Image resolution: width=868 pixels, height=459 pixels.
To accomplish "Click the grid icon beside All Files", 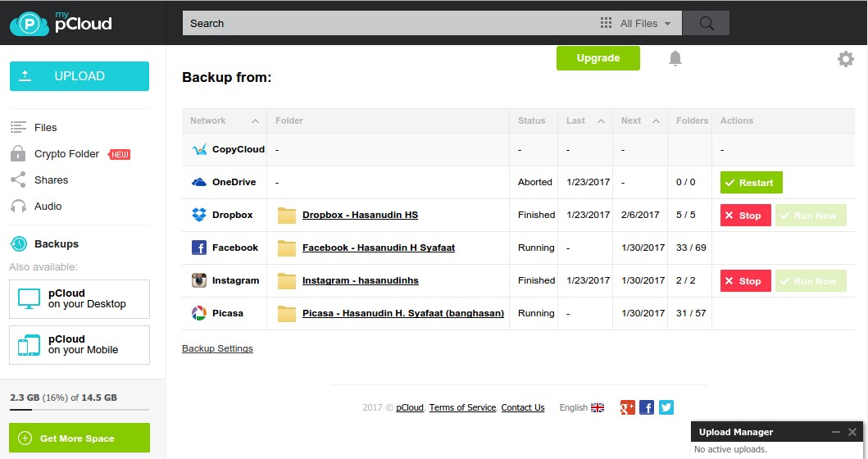I will pos(607,23).
